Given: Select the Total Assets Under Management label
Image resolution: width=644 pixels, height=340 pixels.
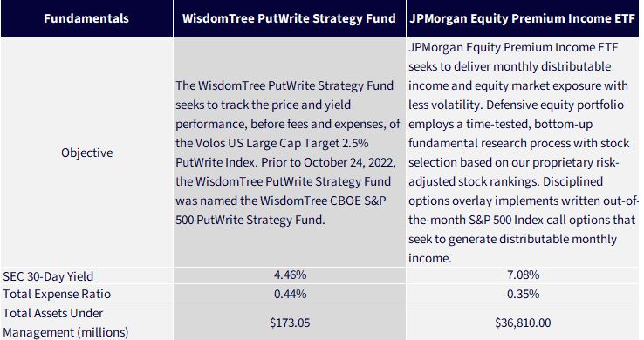Looking at the screenshot, I should (65, 323).
